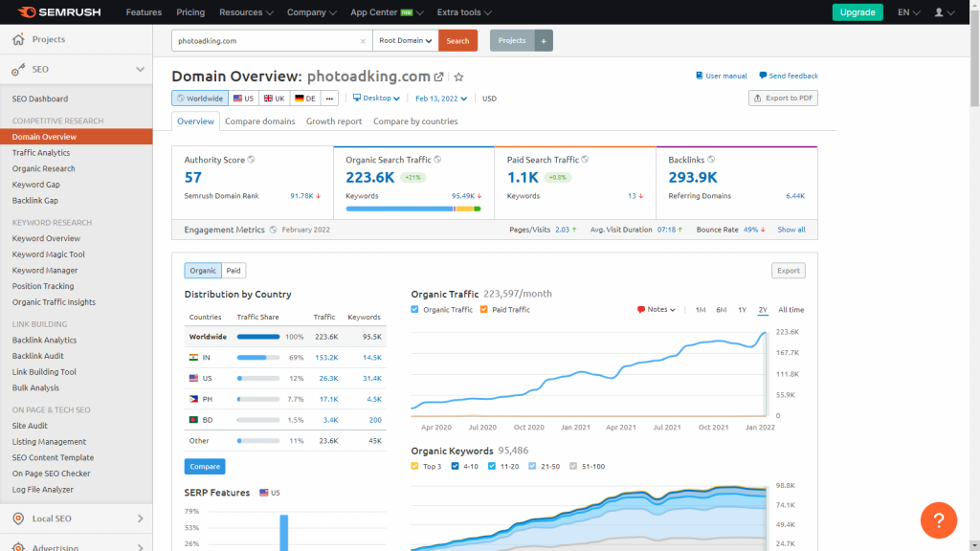This screenshot has width=980, height=551.
Task: Click the Compare button under countries
Action: [205, 467]
